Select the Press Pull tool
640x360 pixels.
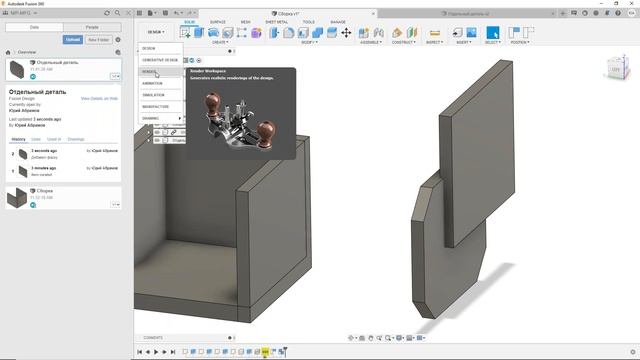tap(274, 33)
